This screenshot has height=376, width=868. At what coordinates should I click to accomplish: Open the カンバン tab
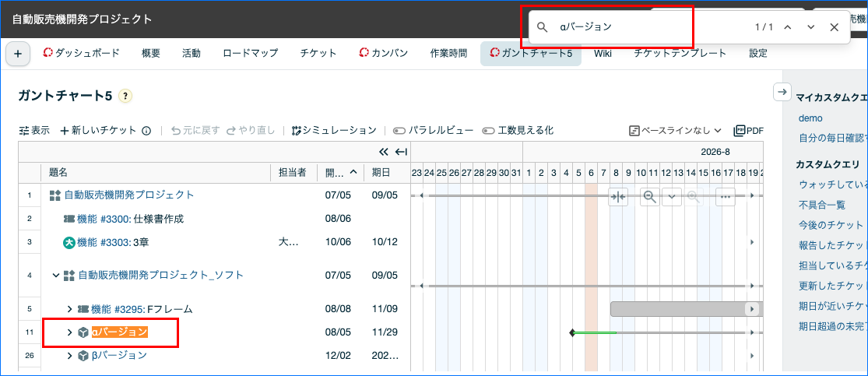pyautogui.click(x=384, y=54)
